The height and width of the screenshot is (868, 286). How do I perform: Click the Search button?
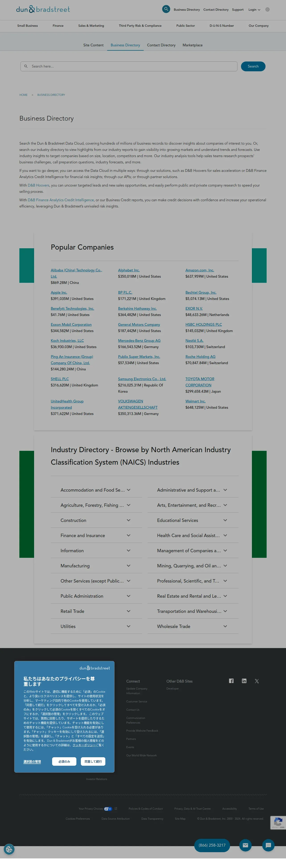click(x=253, y=66)
